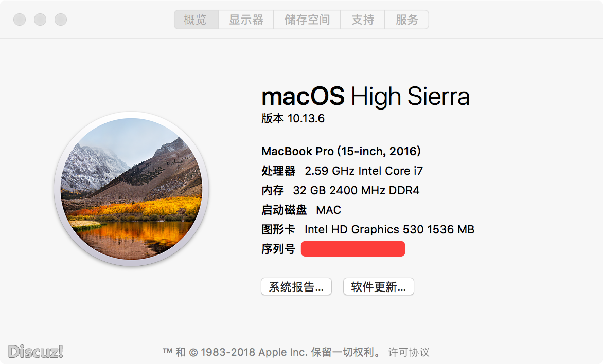The image size is (603, 364).
Task: Click the macOS High Sierra title text
Action: point(365,97)
